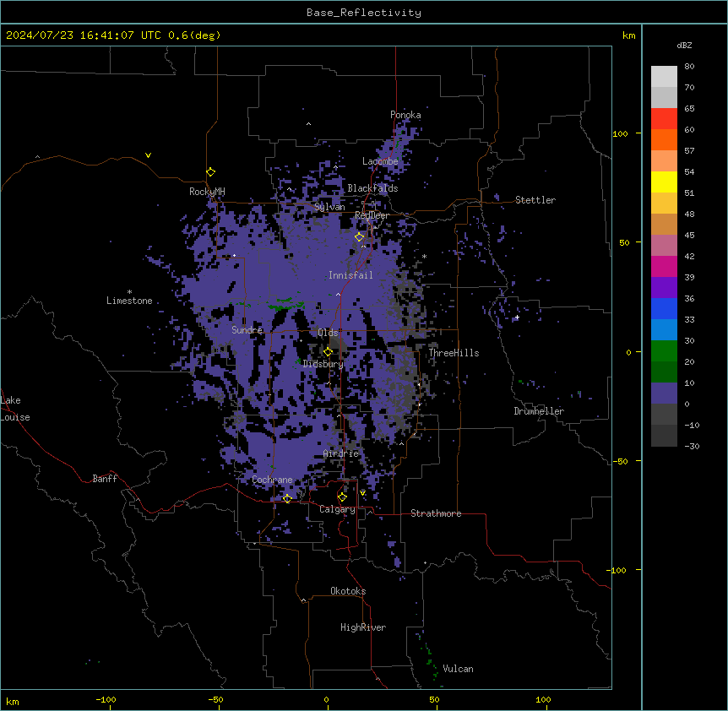The image size is (728, 711).
Task: Click the -30 value in the dBZ legend
Action: click(x=692, y=446)
